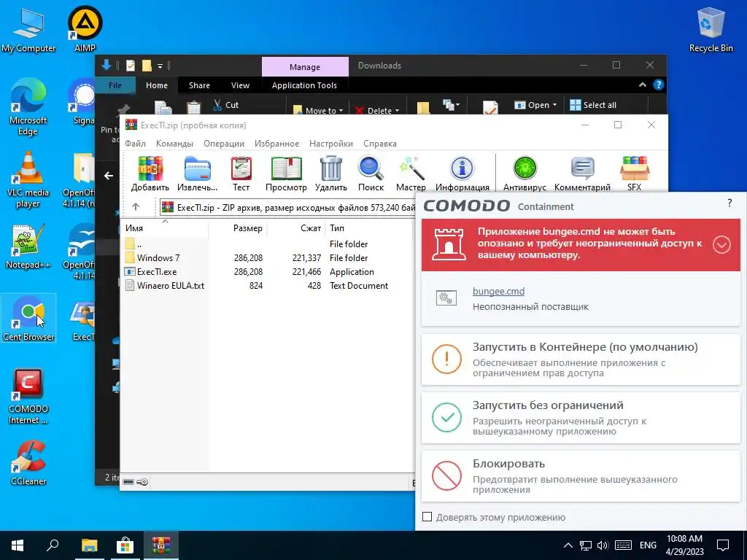Open the Move to dropdown
This screenshot has height=560, width=747.
318,111
